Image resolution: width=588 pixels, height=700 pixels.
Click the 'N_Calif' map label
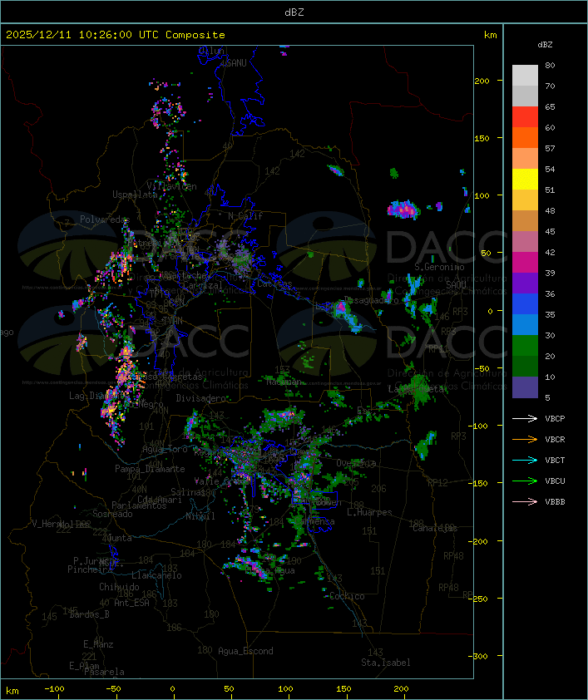[x=245, y=216]
